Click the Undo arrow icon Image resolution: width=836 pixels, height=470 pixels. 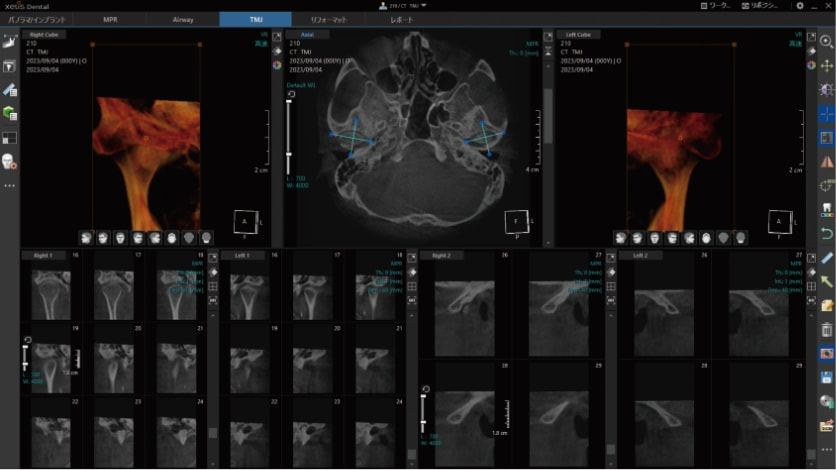pos(827,233)
